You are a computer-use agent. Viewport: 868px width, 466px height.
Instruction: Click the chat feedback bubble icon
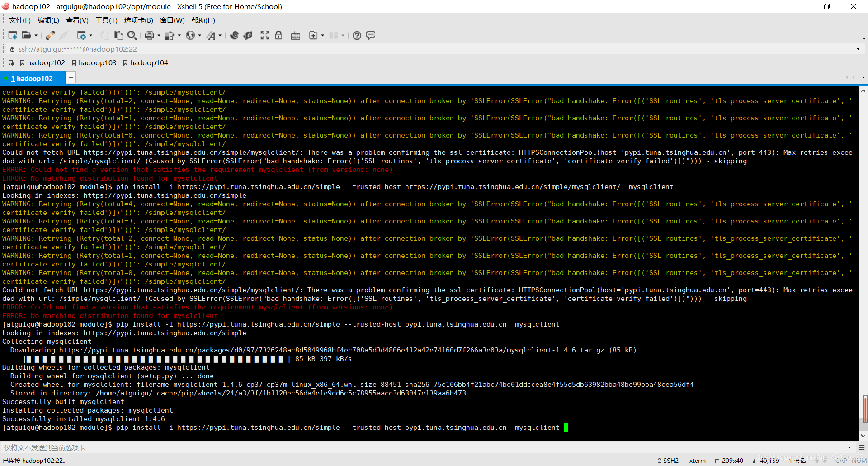click(x=371, y=35)
